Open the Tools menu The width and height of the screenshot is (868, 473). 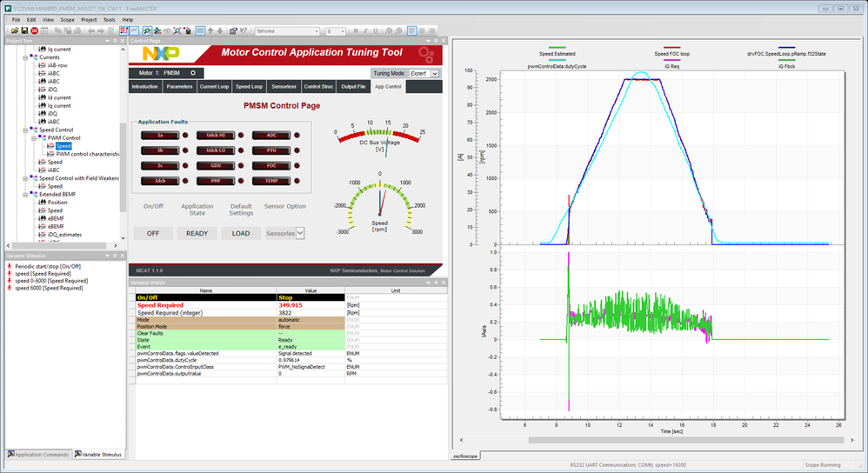click(109, 19)
